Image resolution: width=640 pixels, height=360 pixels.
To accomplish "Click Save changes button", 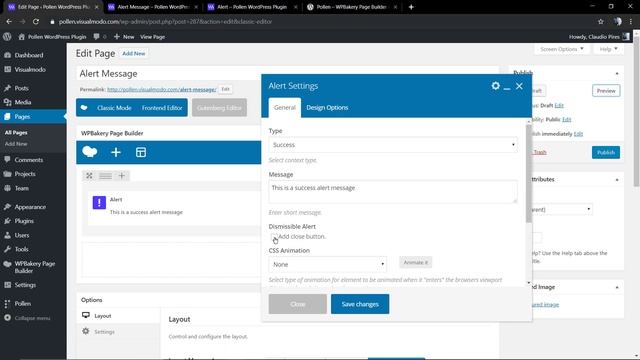I will coord(360,304).
